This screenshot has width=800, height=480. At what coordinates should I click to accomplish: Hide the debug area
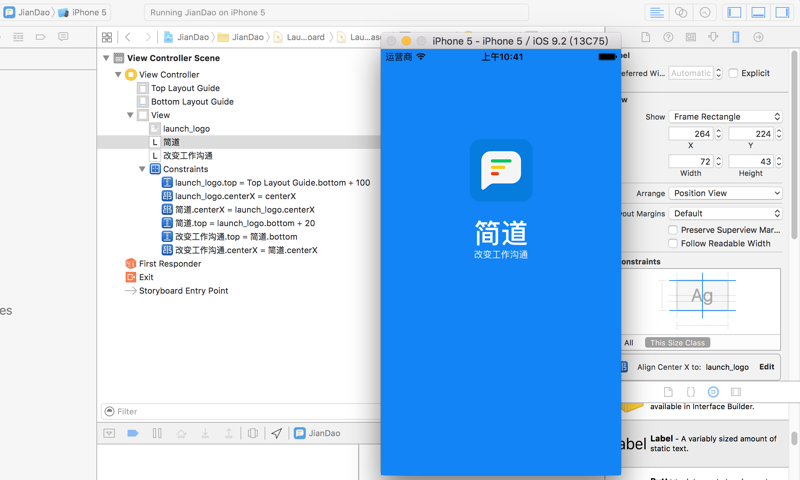(x=109, y=433)
